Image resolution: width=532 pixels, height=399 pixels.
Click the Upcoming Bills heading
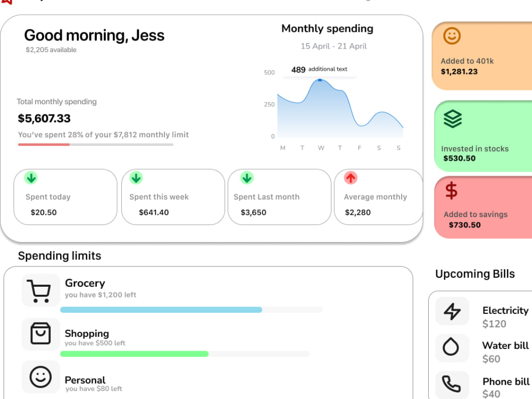[x=475, y=274]
